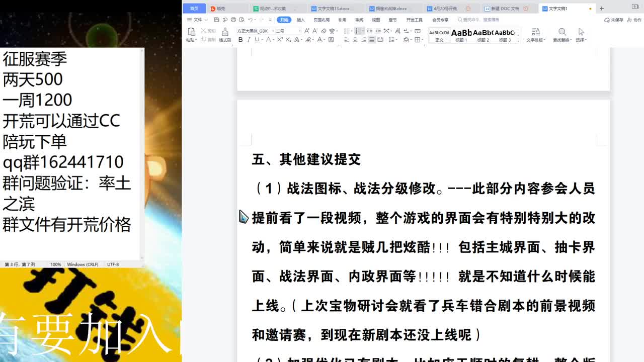Open Print Preview from quick access toolbar
644x362 pixels.
pos(242,20)
